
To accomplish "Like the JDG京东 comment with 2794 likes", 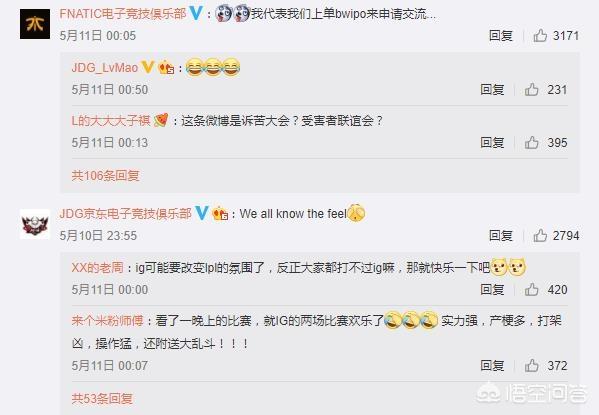I will pos(540,235).
